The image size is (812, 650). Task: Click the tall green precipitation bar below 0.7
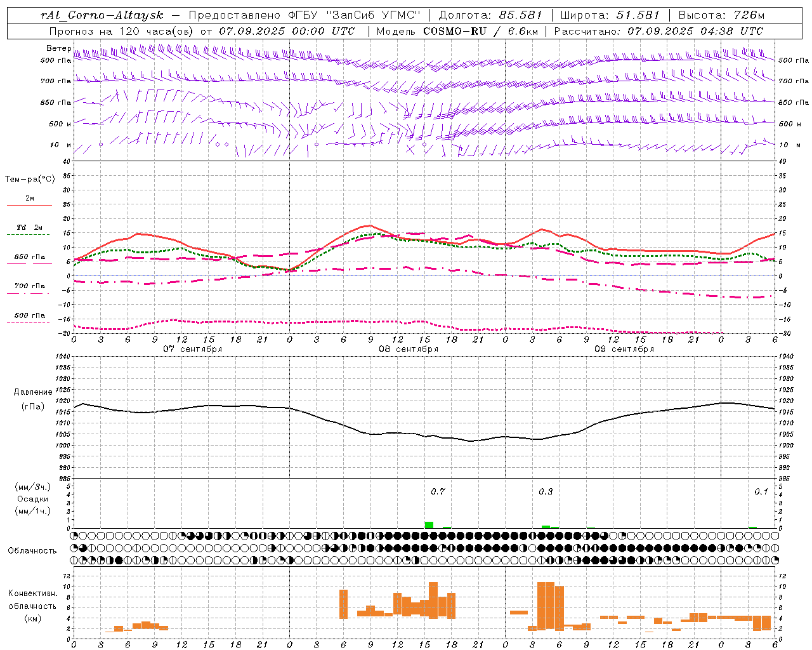(429, 525)
